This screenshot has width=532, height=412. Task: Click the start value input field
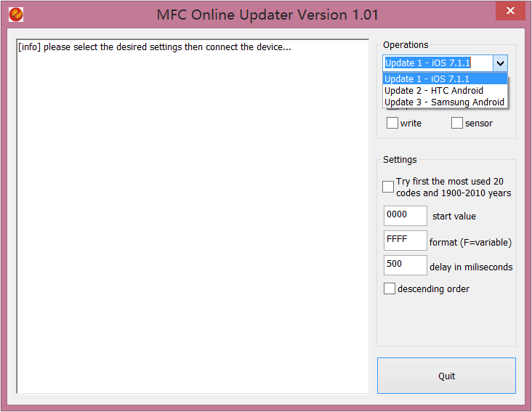point(405,216)
